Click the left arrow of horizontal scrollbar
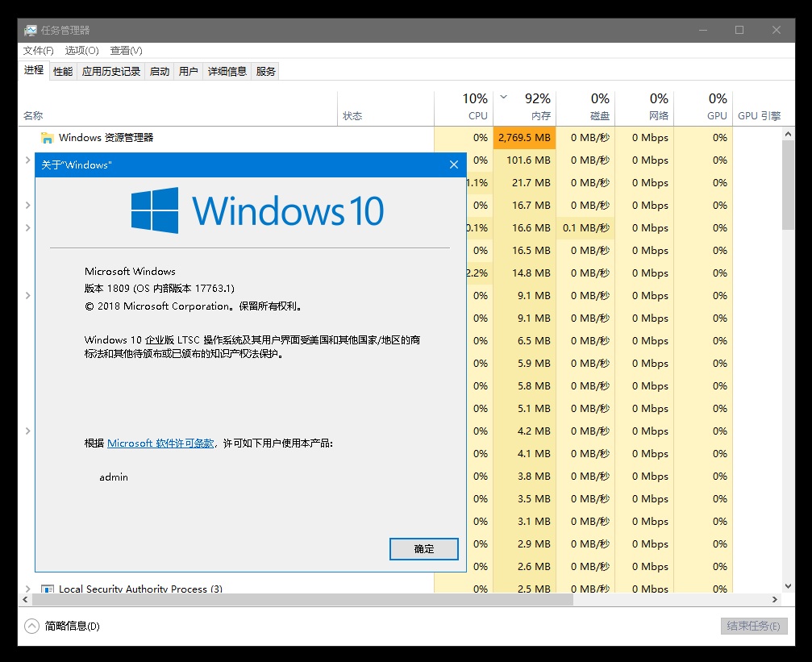Image resolution: width=812 pixels, height=662 pixels. click(x=25, y=600)
